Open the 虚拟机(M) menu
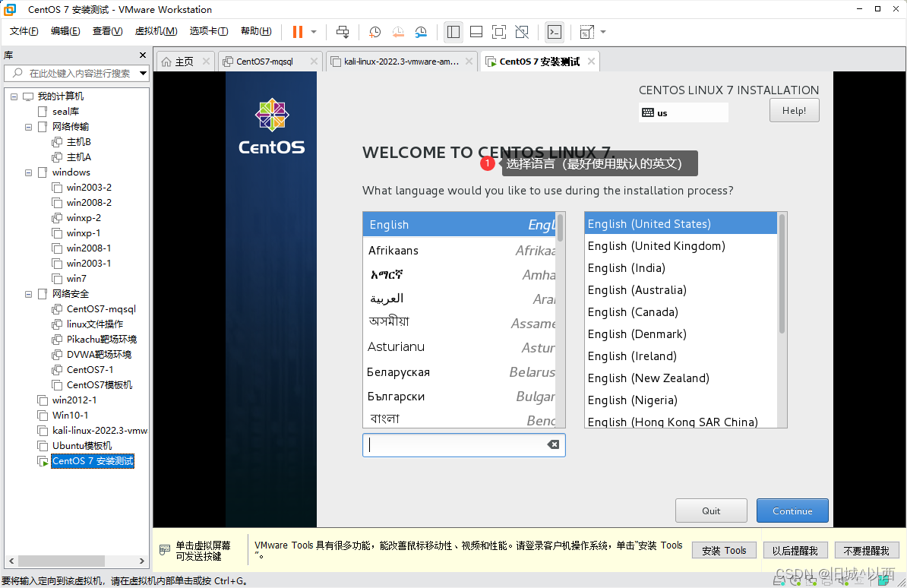Screen dimensions: 907x588 tap(156, 31)
